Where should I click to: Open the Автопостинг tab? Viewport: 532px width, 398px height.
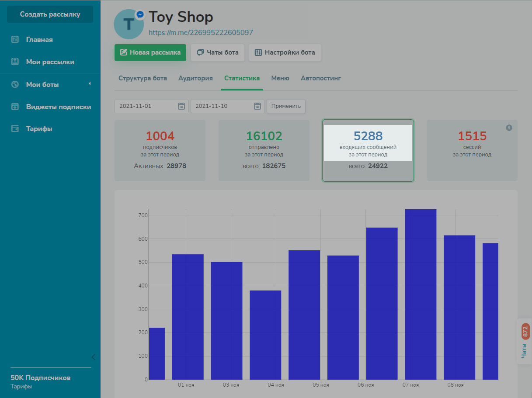320,78
